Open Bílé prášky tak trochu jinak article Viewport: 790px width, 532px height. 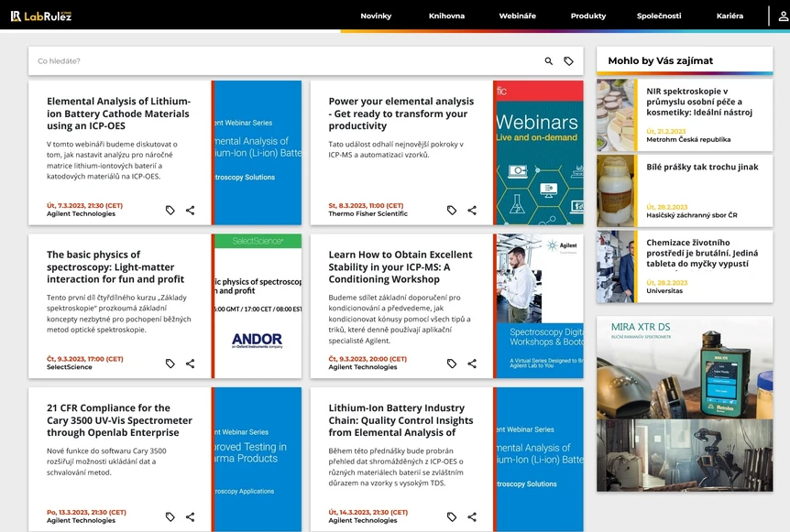coord(702,167)
